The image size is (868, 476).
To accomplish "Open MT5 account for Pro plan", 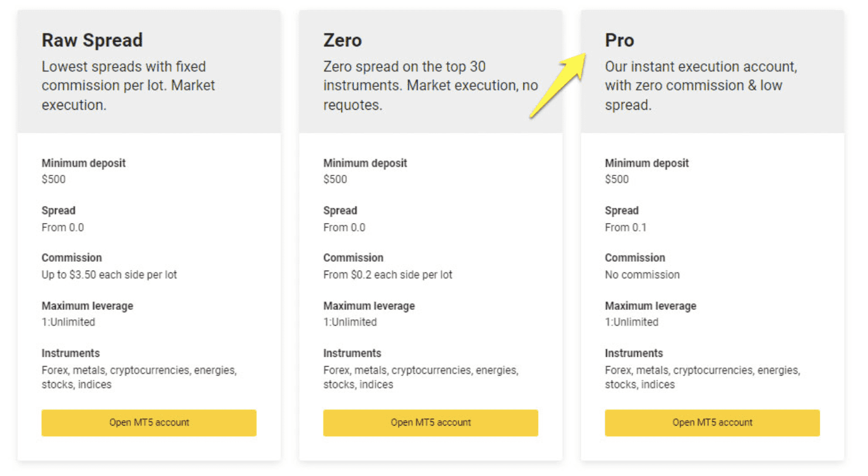I will tap(712, 423).
